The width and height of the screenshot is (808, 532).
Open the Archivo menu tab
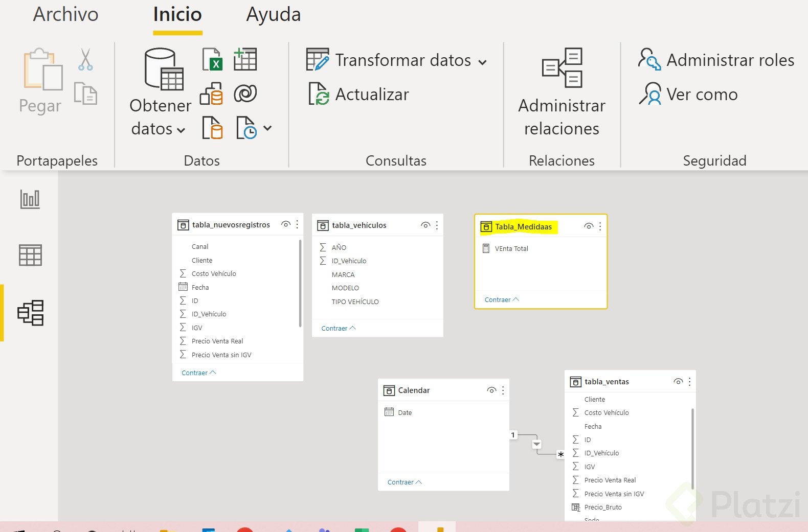click(x=65, y=14)
